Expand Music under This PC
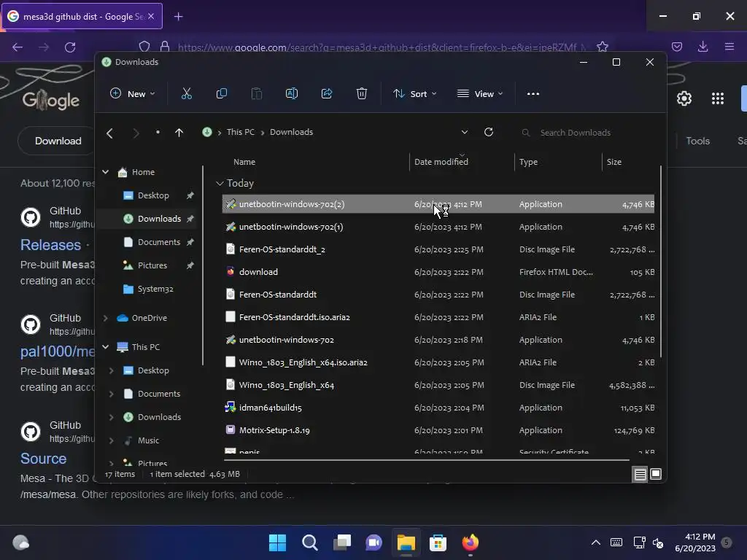Screen dimensions: 747x560 point(111,440)
